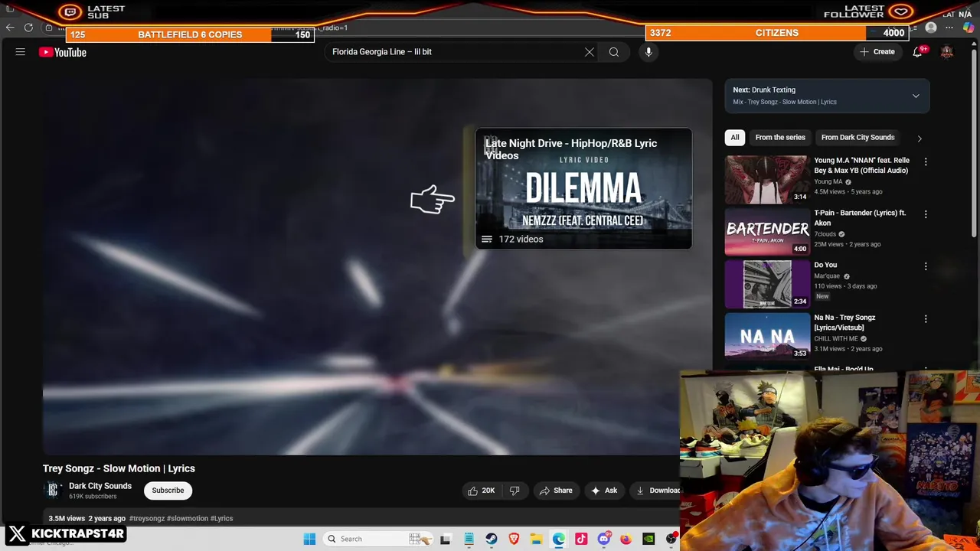Open Young M.A NNAN video thumbnail
This screenshot has height=551, width=980.
click(x=766, y=179)
